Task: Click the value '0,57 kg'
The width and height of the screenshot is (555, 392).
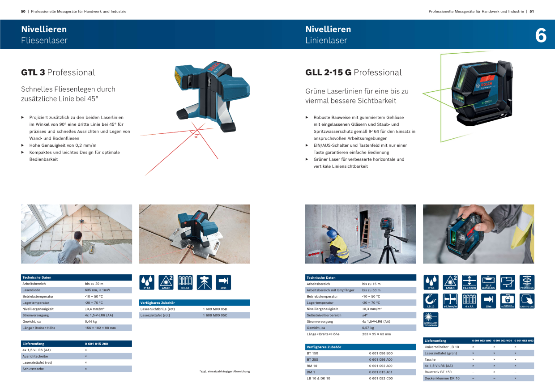Action: click(368, 328)
